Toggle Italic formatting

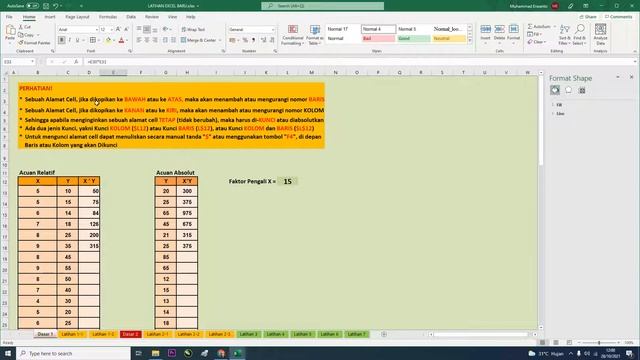[x=69, y=40]
